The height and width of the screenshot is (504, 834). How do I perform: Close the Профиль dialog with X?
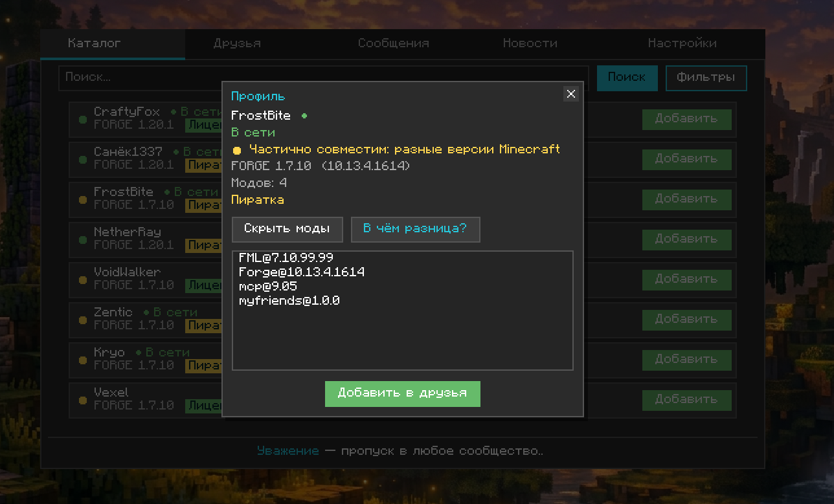click(x=571, y=94)
